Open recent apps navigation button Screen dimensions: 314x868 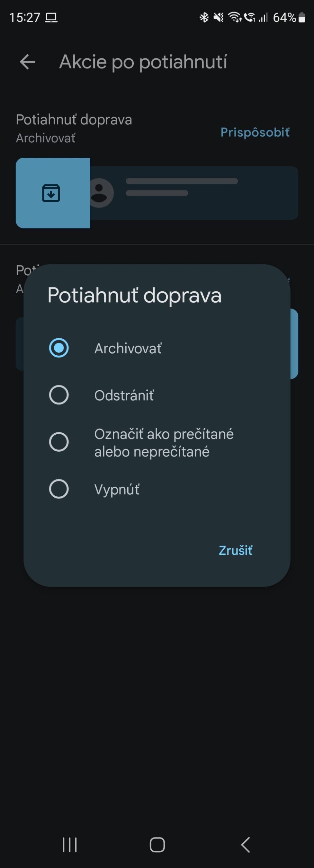pos(70,844)
